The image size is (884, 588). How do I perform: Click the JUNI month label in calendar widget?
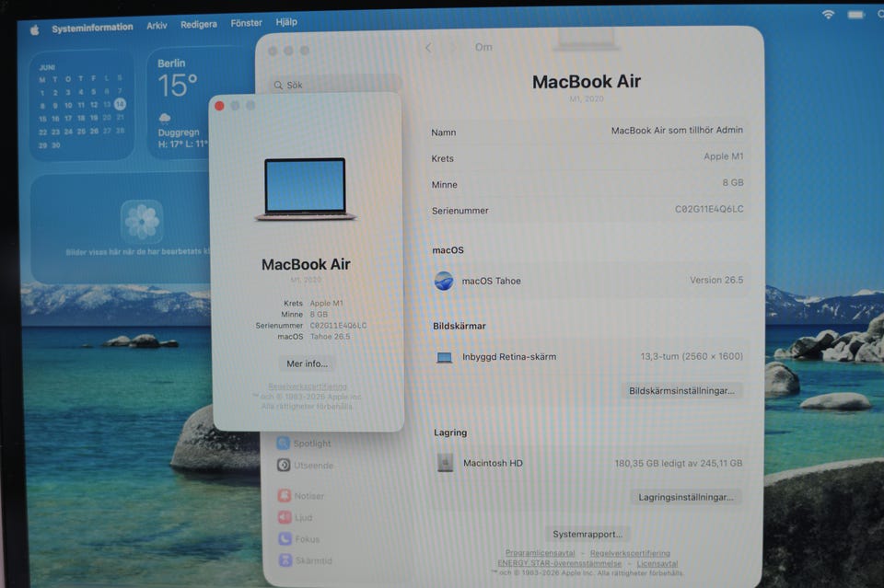point(47,67)
